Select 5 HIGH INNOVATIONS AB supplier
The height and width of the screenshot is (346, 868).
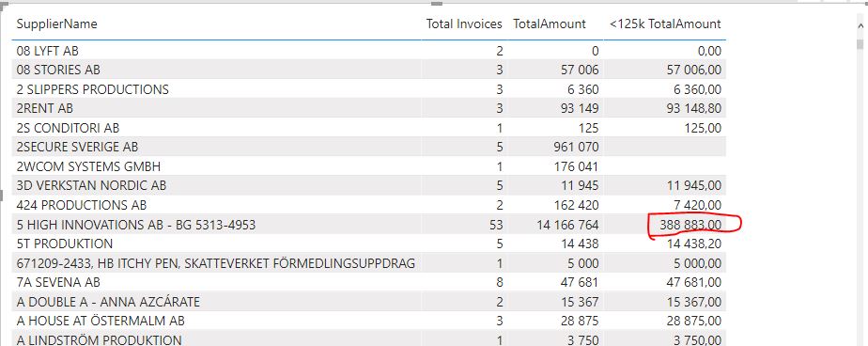[136, 225]
